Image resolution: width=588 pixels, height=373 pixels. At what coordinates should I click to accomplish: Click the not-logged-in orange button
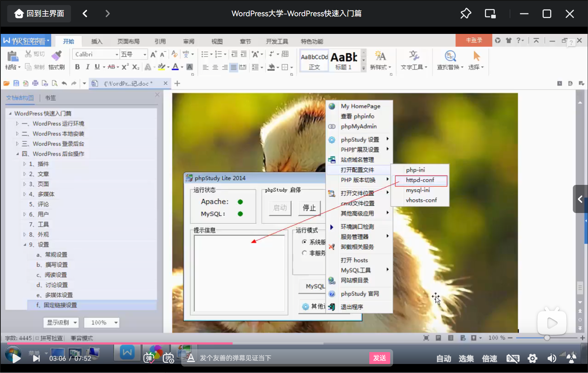pyautogui.click(x=474, y=40)
